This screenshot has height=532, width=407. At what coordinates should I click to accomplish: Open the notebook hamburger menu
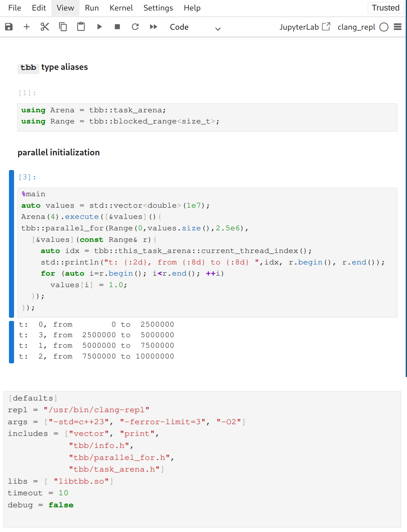pyautogui.click(x=397, y=27)
